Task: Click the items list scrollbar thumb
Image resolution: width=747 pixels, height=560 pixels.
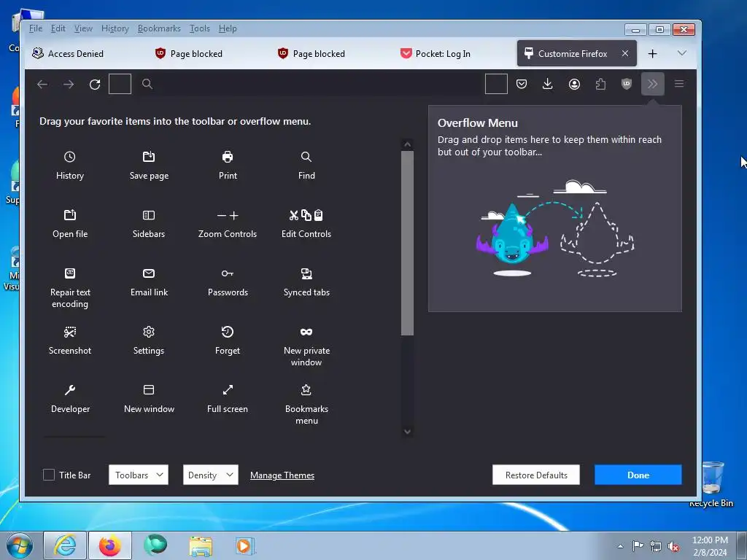Action: pyautogui.click(x=407, y=243)
